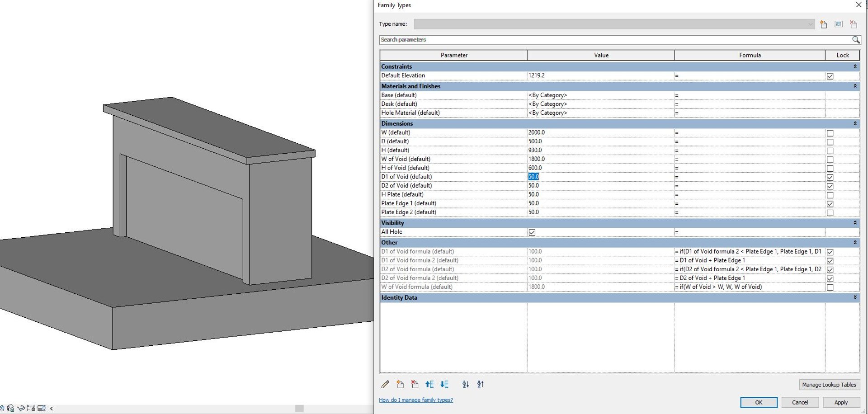Click the Lock column header
The height and width of the screenshot is (414, 868).
point(843,55)
